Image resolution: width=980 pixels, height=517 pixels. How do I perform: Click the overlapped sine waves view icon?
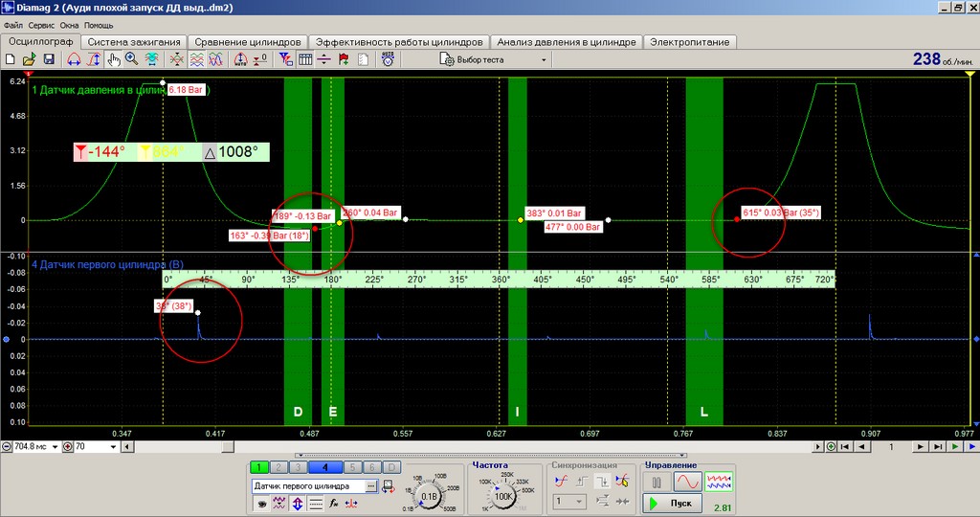pos(215,59)
